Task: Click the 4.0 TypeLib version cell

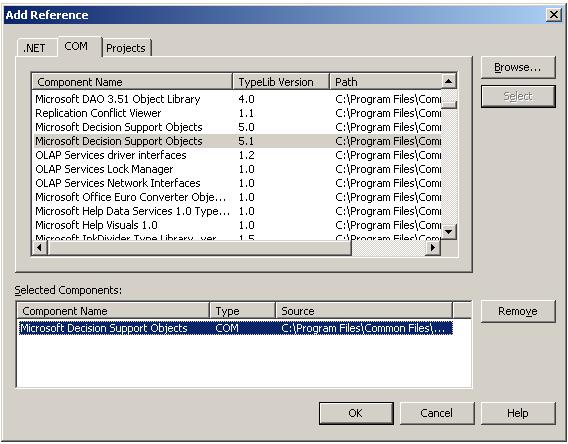Action: (246, 99)
